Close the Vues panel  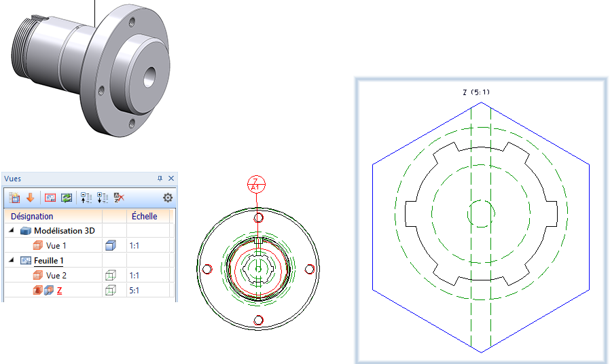click(x=171, y=178)
